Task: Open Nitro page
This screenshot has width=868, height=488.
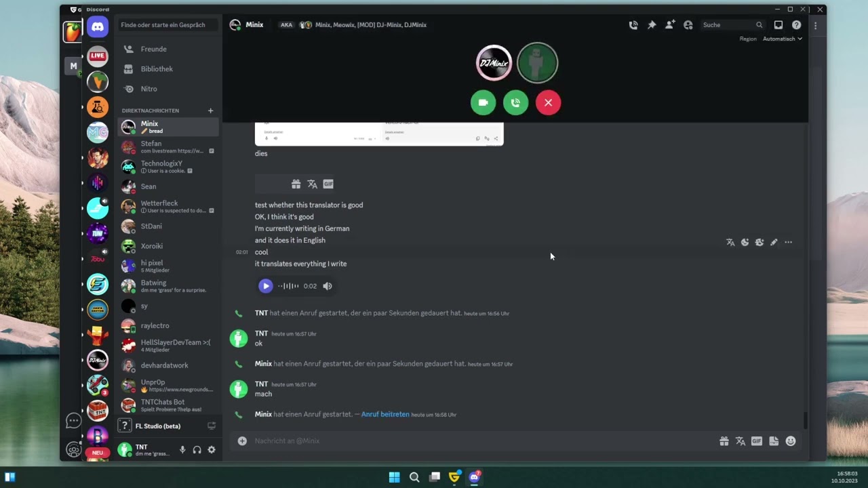Action: [168, 89]
